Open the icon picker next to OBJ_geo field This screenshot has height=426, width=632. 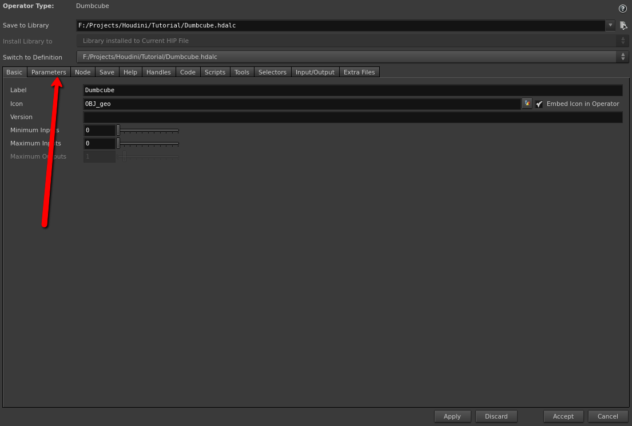(526, 103)
